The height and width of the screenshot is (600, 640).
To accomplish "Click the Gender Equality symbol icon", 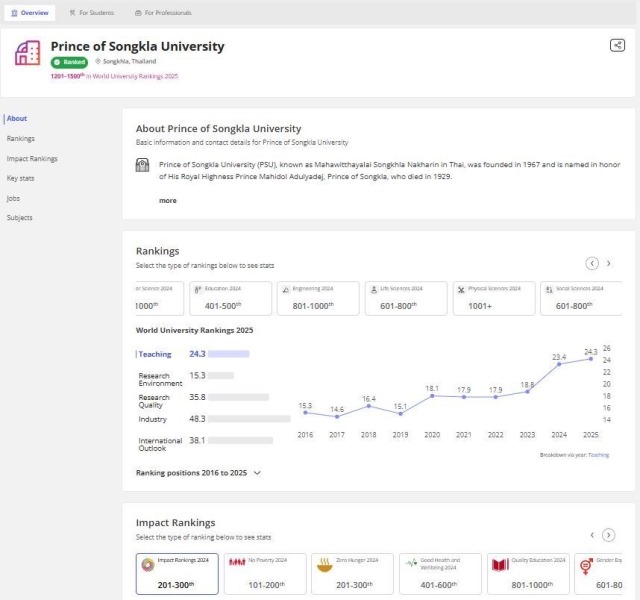I will tap(586, 566).
